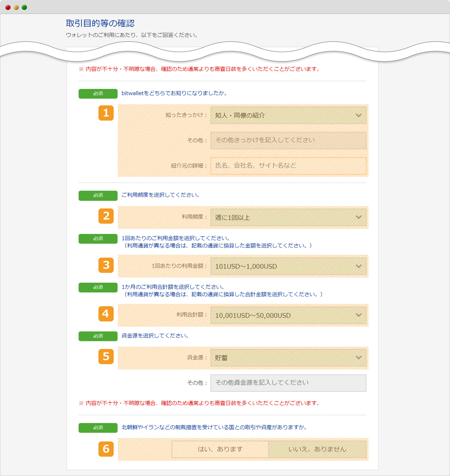
Task: Click the text 1回あたりのご利用金額を選択してください。
Action: click(x=176, y=238)
